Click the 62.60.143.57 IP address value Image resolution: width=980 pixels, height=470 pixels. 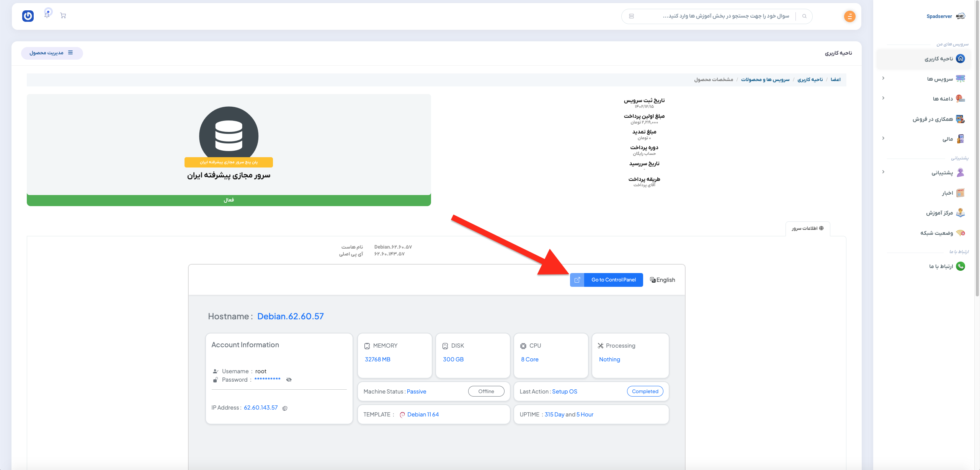pyautogui.click(x=261, y=408)
